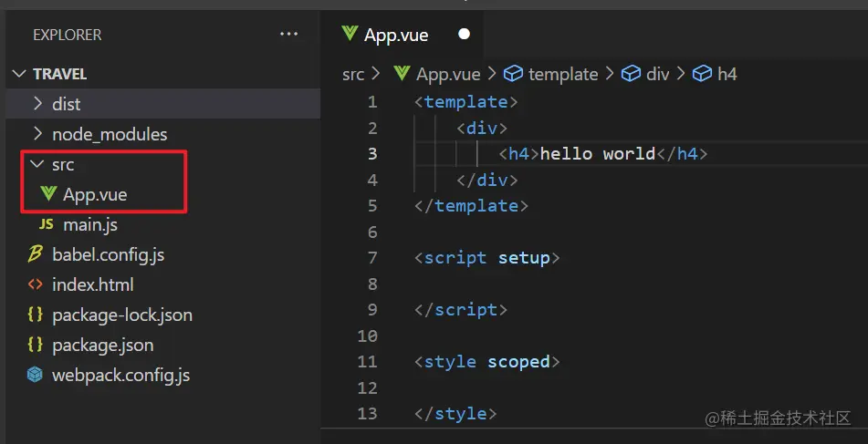Image resolution: width=868 pixels, height=444 pixels.
Task: Click the src breadcrumb segment
Action: (353, 74)
